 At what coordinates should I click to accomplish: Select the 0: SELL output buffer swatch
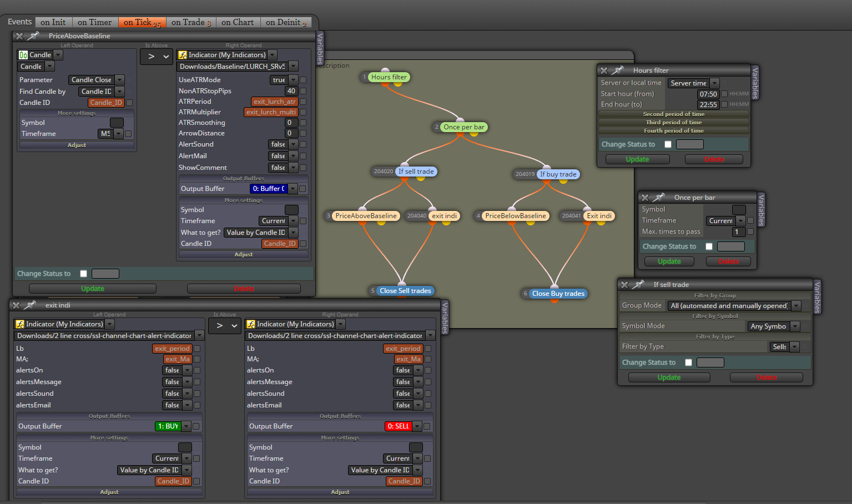pos(398,426)
